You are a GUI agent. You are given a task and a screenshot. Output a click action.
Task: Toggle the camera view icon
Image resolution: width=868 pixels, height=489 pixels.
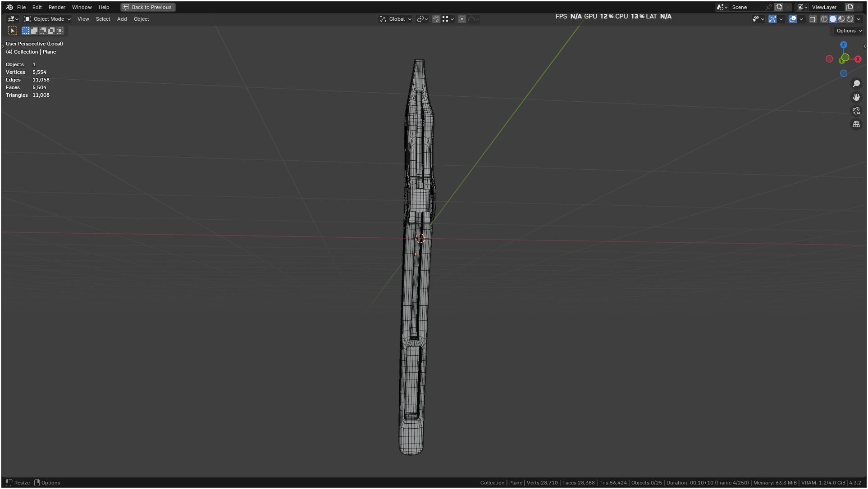point(856,111)
